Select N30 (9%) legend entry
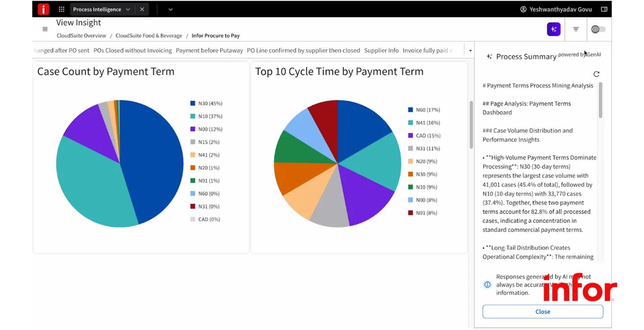Viewport: 644px width, 330px height. click(x=422, y=174)
